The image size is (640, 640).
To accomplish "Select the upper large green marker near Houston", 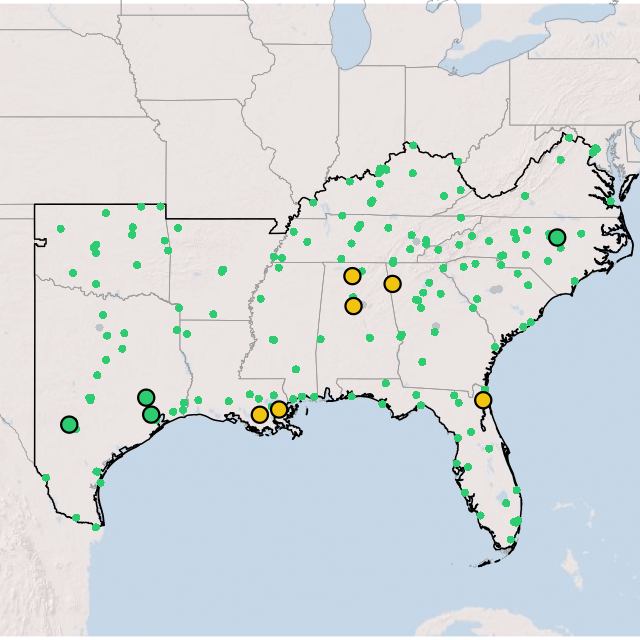I will pyautogui.click(x=146, y=398).
